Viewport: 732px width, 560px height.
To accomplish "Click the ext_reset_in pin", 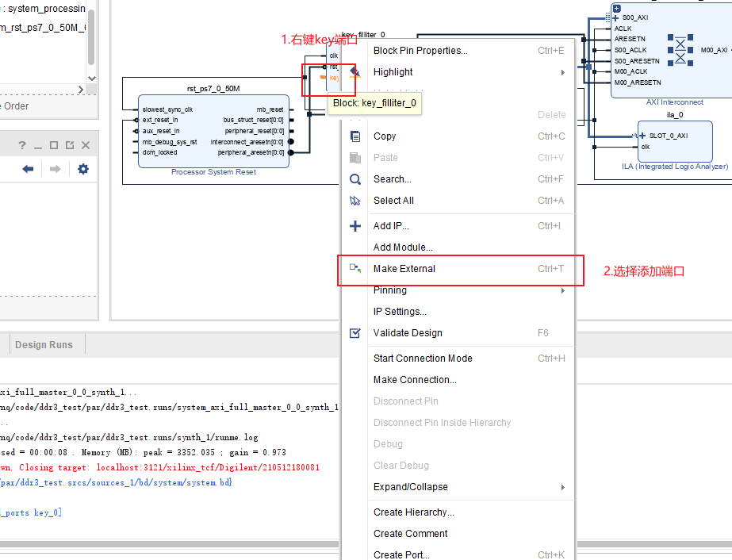I will 160,120.
